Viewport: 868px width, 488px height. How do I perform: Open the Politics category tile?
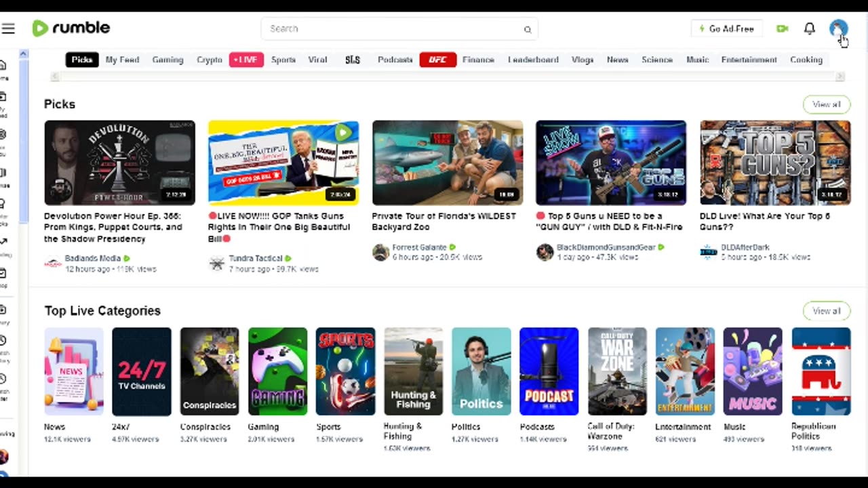[x=481, y=371]
